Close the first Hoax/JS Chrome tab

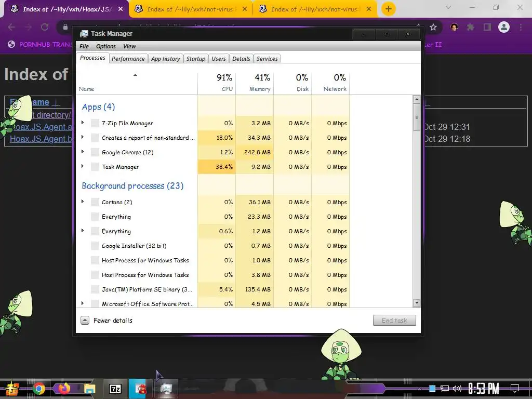(x=121, y=9)
